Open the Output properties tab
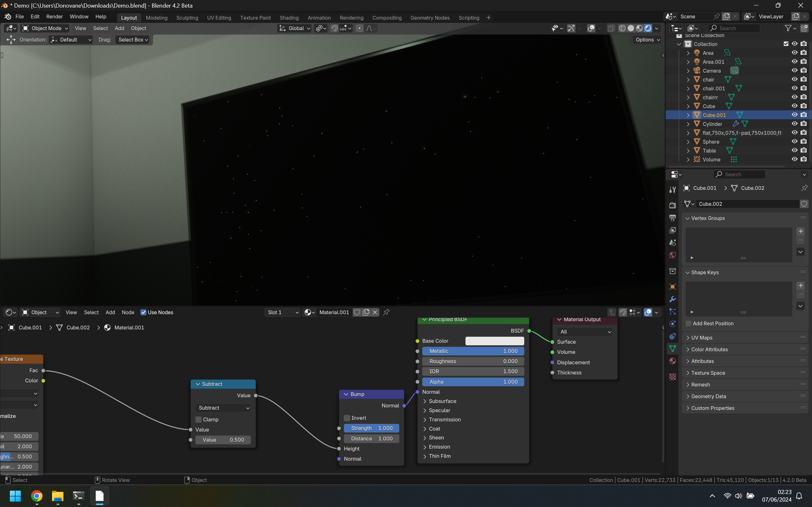Viewport: 812px width, 507px height. pyautogui.click(x=672, y=218)
